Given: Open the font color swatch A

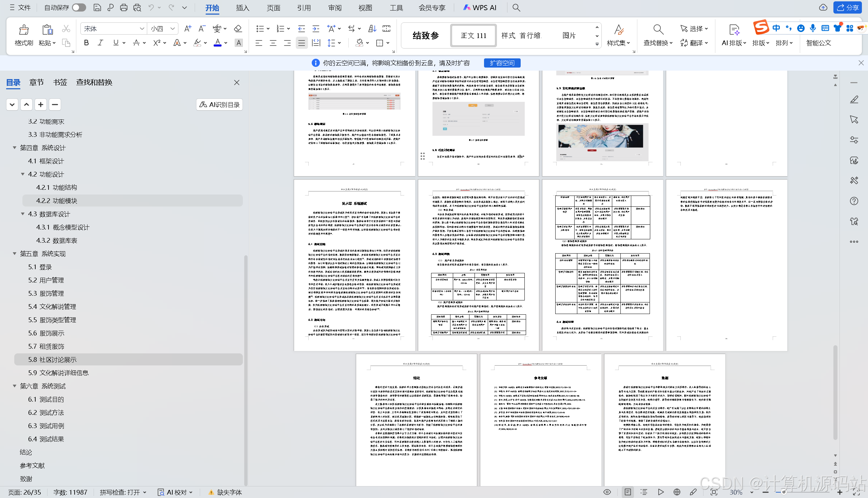Looking at the screenshot, I should click(217, 43).
